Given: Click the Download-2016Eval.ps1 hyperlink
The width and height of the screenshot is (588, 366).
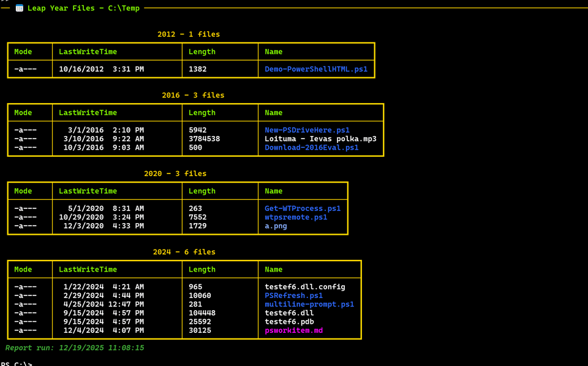Looking at the screenshot, I should point(311,147).
